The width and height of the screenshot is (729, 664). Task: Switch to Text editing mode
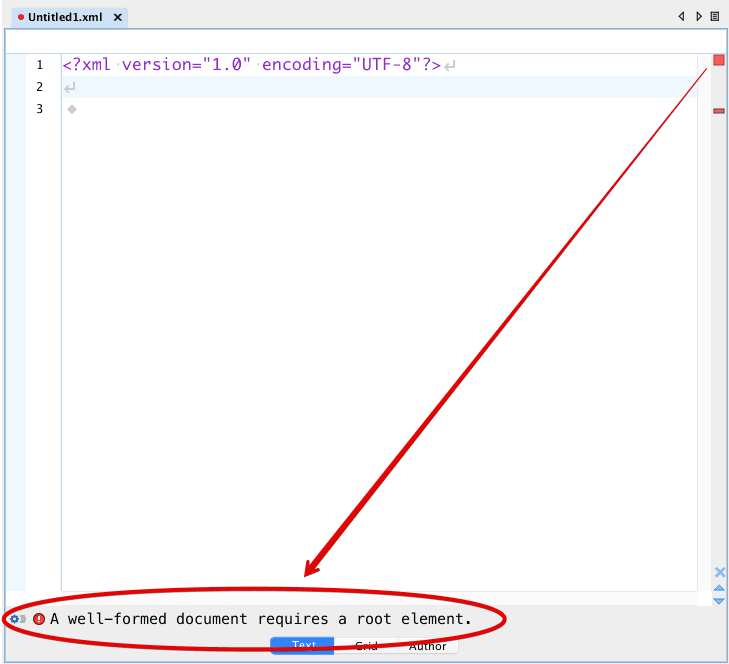click(303, 646)
